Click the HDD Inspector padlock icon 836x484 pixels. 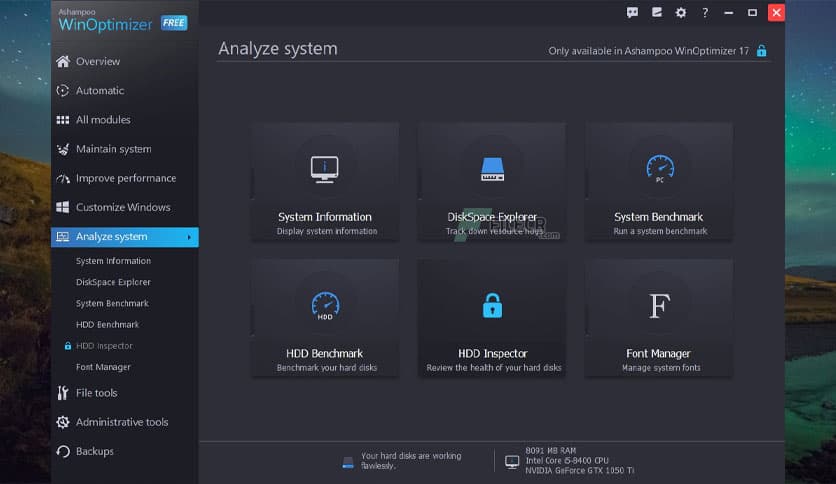[x=492, y=305]
